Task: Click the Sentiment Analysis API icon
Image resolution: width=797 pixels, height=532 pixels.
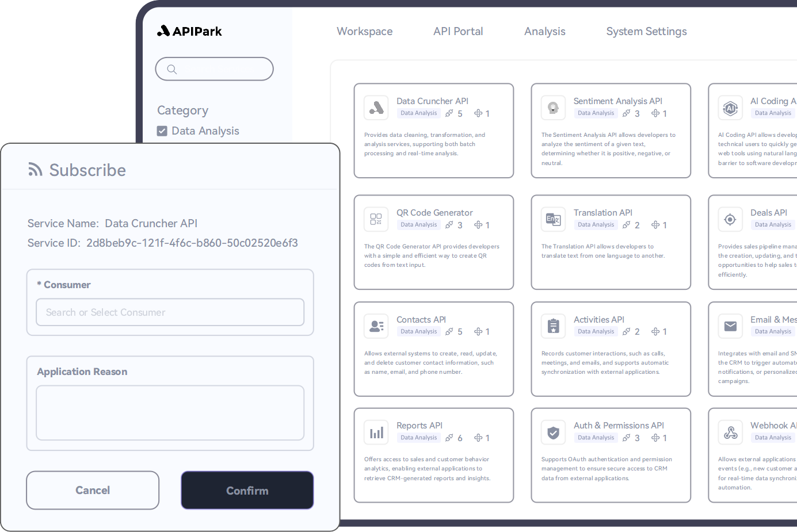Action: point(553,108)
